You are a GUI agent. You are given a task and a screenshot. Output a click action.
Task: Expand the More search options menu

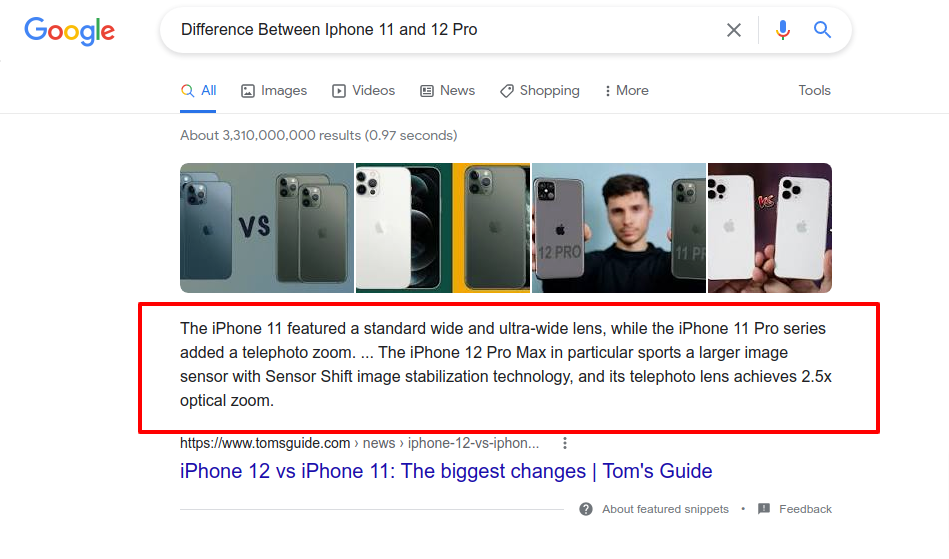(626, 91)
